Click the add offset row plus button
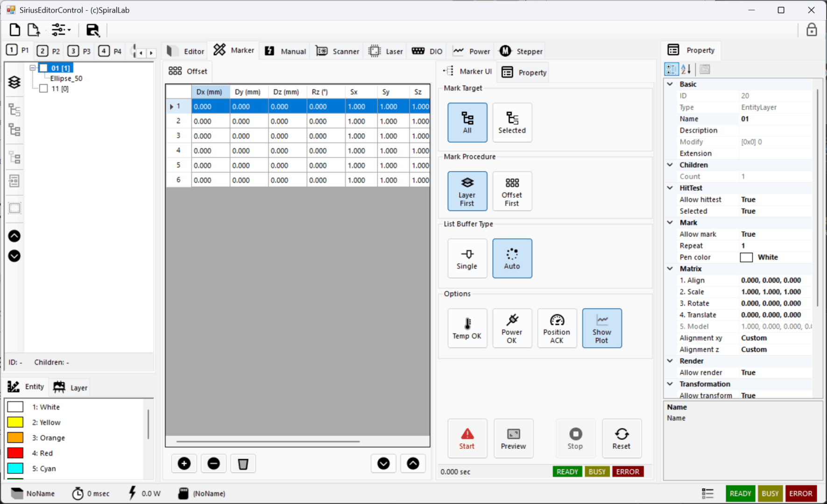Viewport: 827px width, 504px height. pyautogui.click(x=184, y=463)
